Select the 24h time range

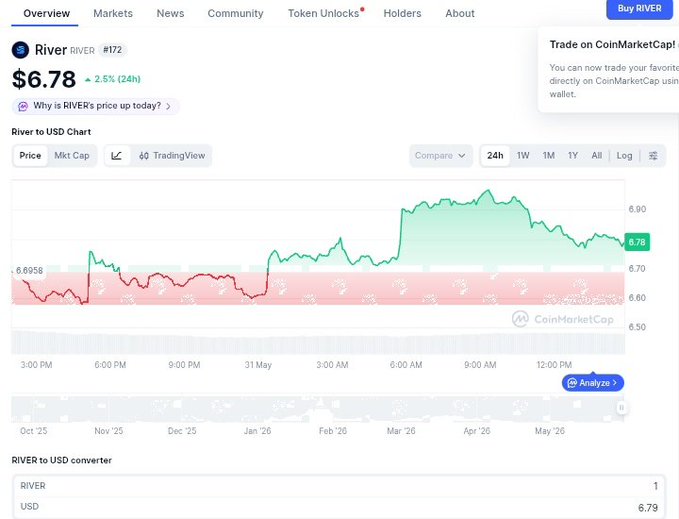click(495, 155)
